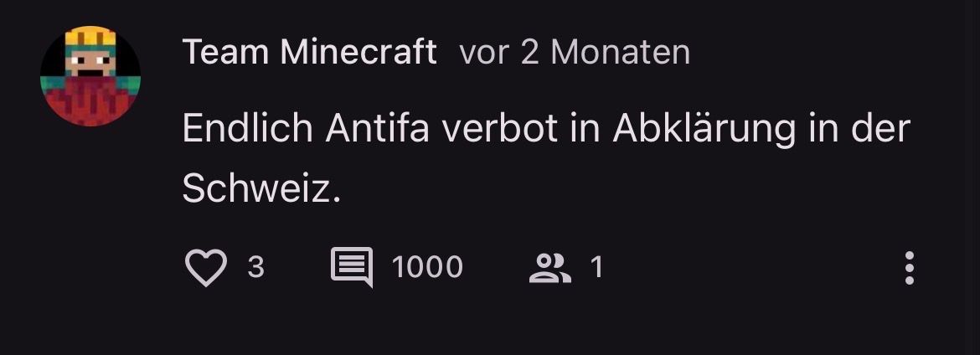Open the Team Minecraft username link
This screenshot has height=355, width=980.
[309, 52]
